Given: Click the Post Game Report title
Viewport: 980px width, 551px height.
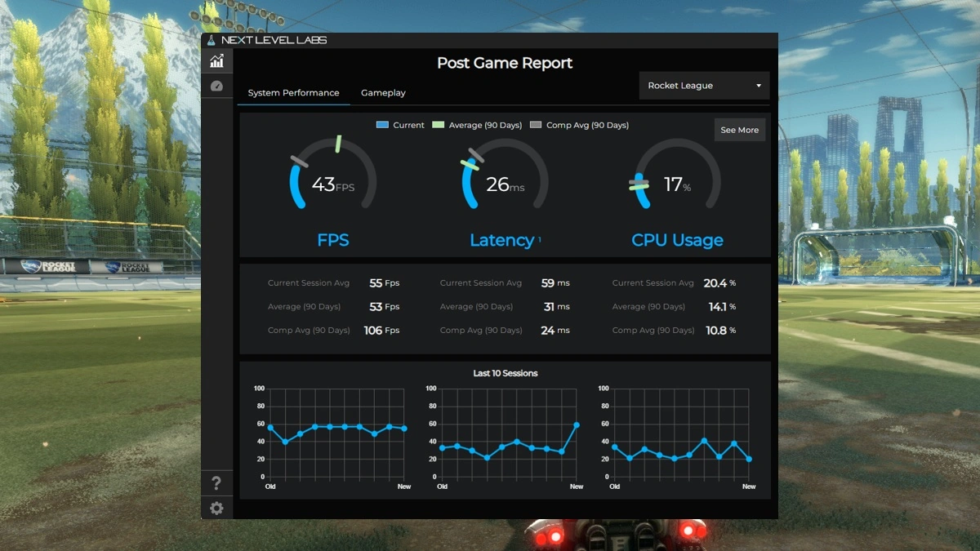Looking at the screenshot, I should 505,63.
